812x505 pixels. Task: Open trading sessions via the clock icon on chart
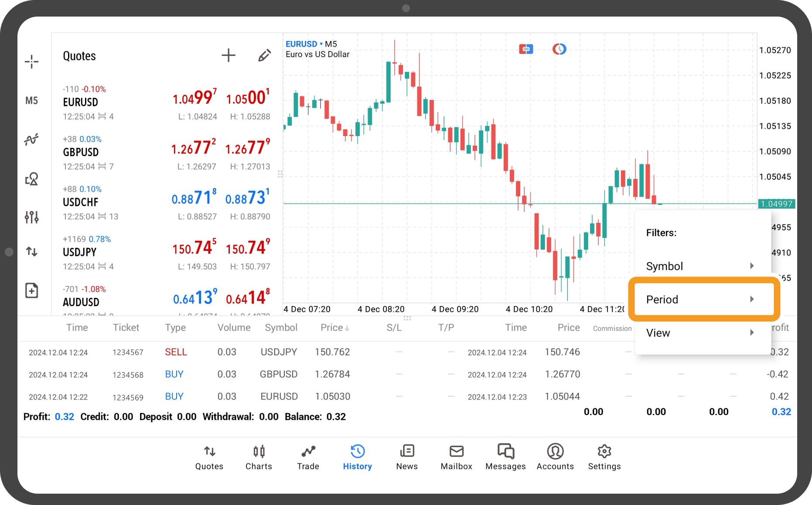[x=559, y=49]
